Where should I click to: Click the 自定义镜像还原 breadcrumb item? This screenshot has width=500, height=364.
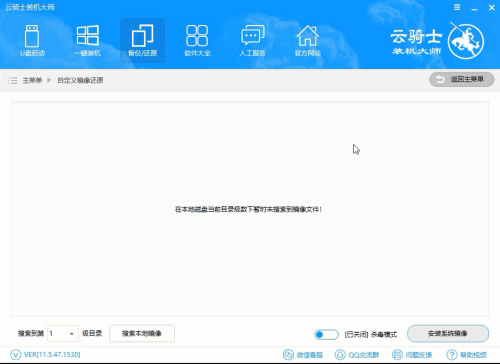click(80, 80)
